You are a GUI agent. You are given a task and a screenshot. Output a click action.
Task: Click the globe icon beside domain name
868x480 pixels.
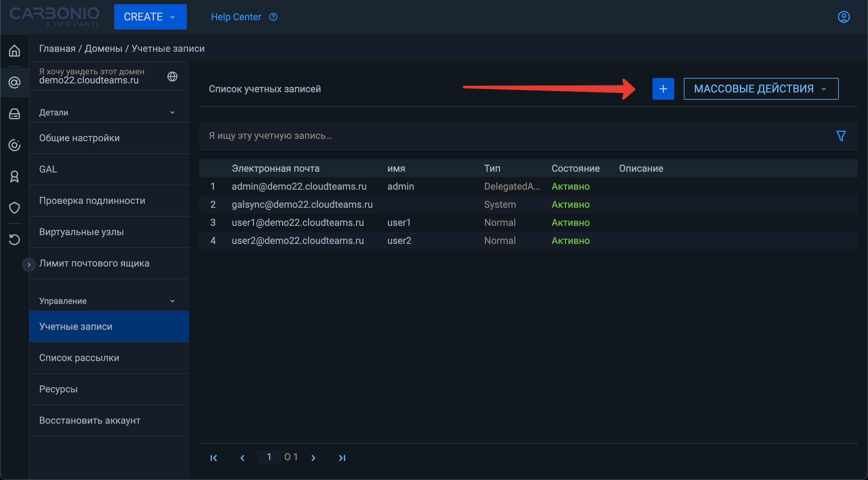172,76
